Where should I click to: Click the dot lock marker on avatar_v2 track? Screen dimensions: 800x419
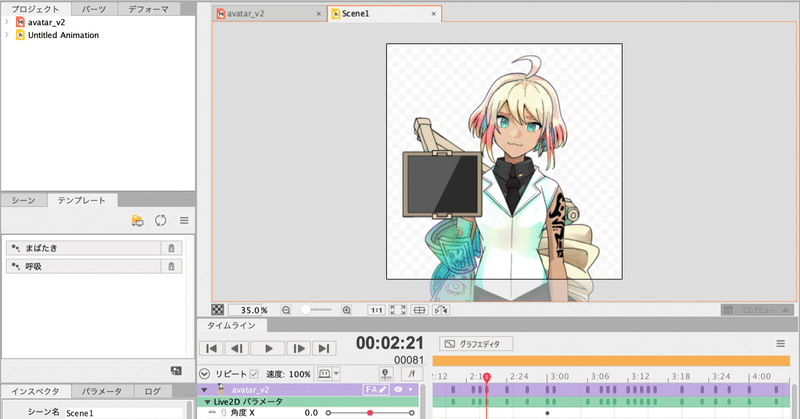click(x=411, y=389)
